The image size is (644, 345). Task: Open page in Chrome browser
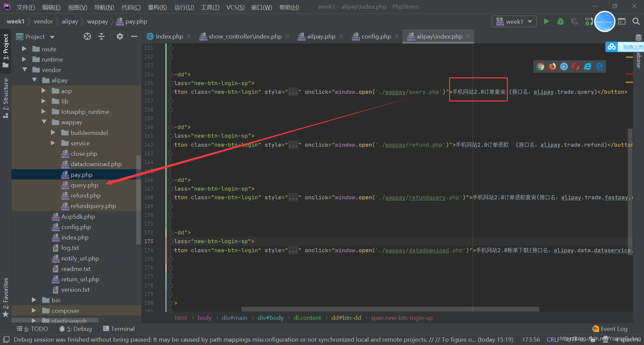[x=540, y=66]
